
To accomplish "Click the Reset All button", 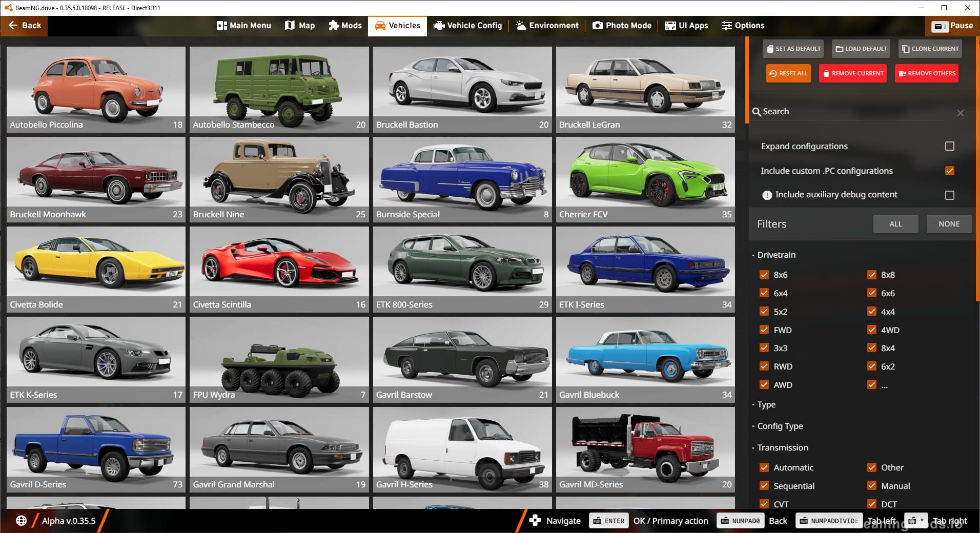I will point(788,73).
